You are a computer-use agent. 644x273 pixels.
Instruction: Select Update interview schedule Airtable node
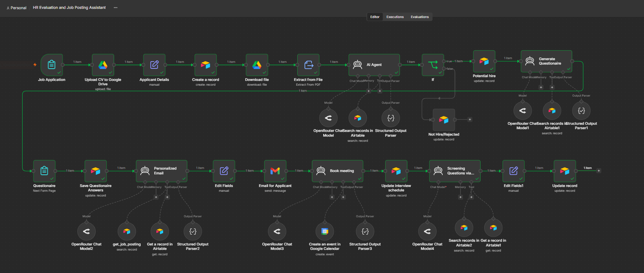point(396,171)
